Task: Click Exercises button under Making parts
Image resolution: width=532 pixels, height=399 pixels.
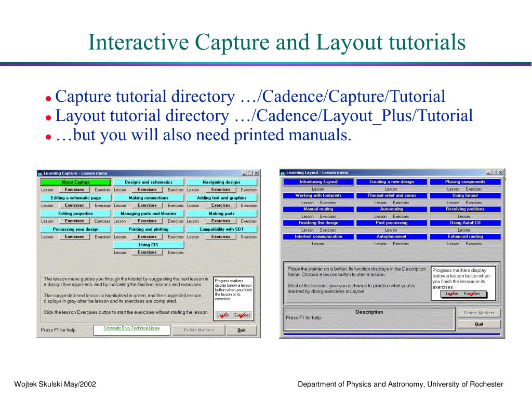Action: point(220,221)
